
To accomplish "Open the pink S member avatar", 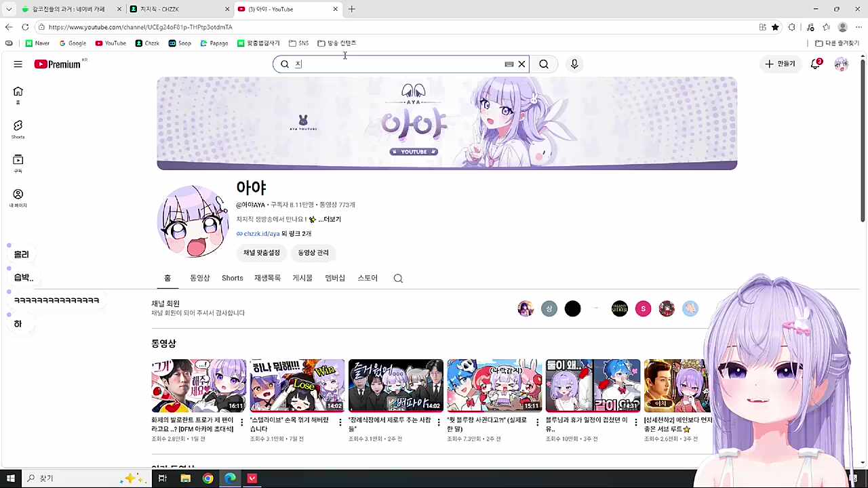I will click(x=643, y=309).
